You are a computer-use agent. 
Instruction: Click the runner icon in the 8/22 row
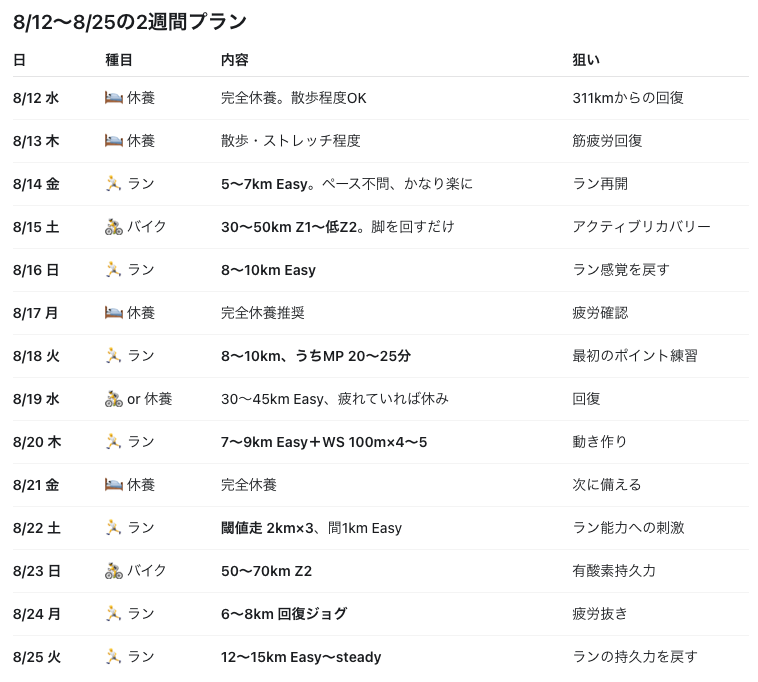tap(114, 528)
